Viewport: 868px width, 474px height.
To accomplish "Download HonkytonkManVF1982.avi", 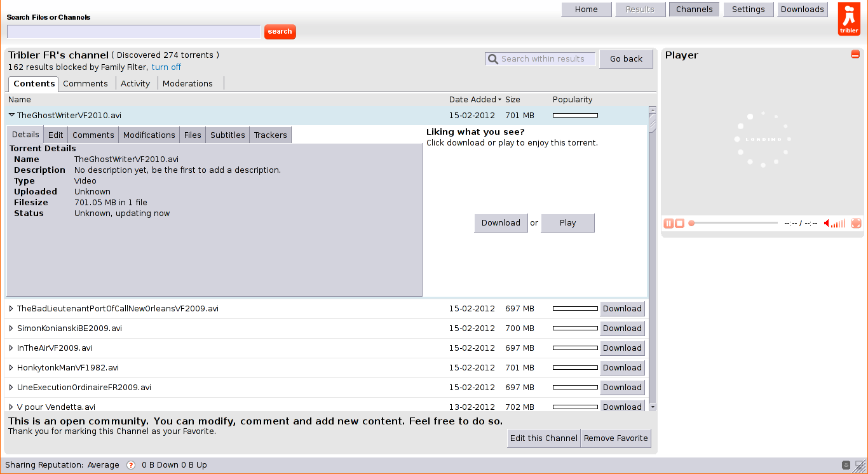I will coord(622,368).
